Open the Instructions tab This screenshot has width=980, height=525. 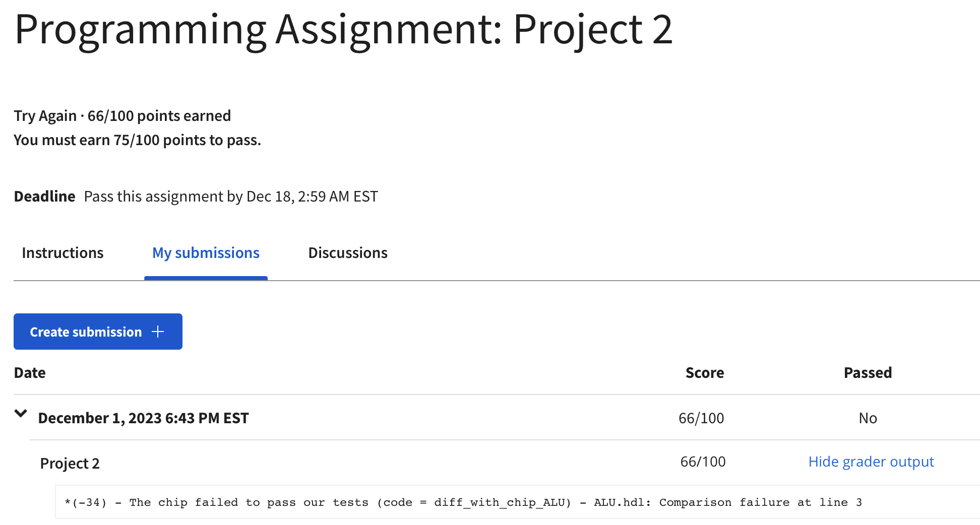click(x=63, y=253)
